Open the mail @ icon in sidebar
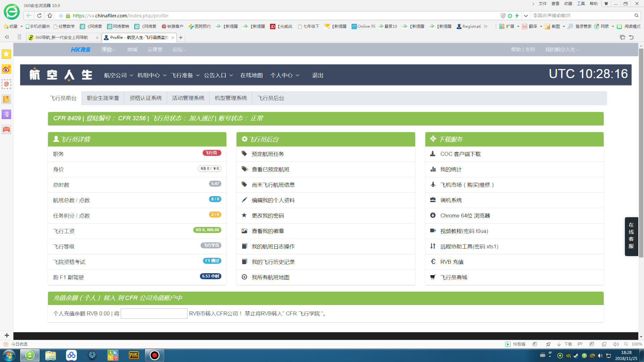 pos(6,84)
